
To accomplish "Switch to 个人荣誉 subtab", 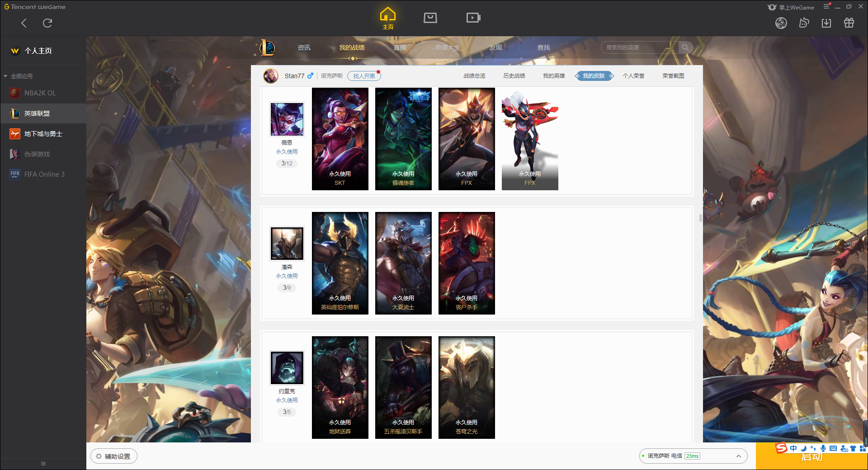I will 633,76.
